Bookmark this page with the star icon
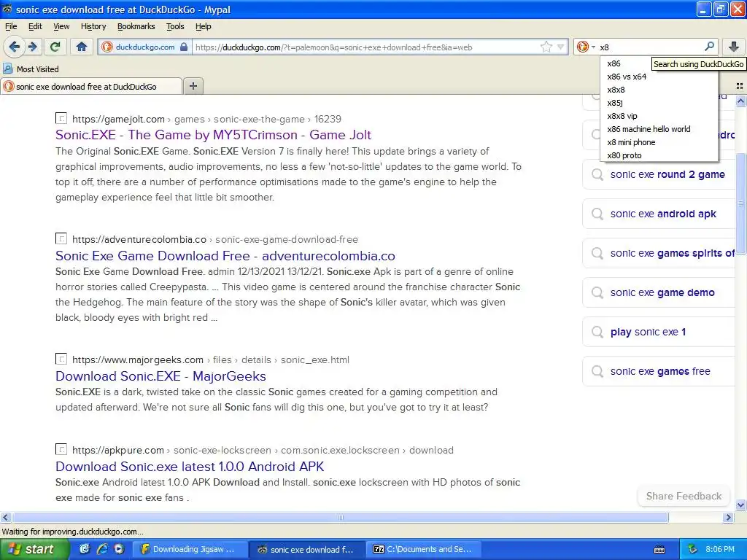Screen dimensions: 747x560 coord(546,47)
